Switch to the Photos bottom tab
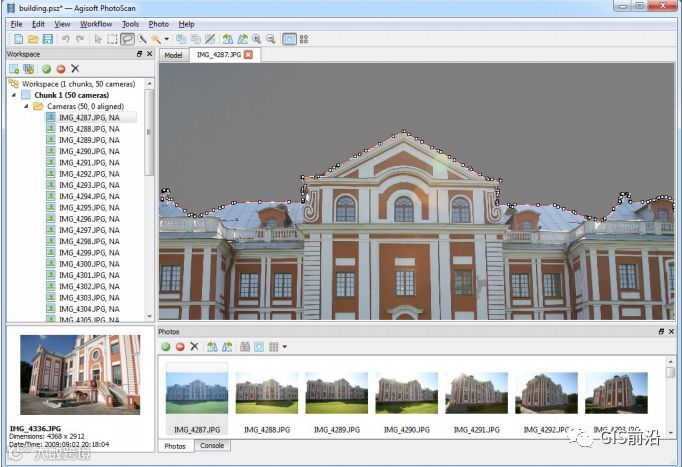The image size is (682, 467). coord(175,446)
